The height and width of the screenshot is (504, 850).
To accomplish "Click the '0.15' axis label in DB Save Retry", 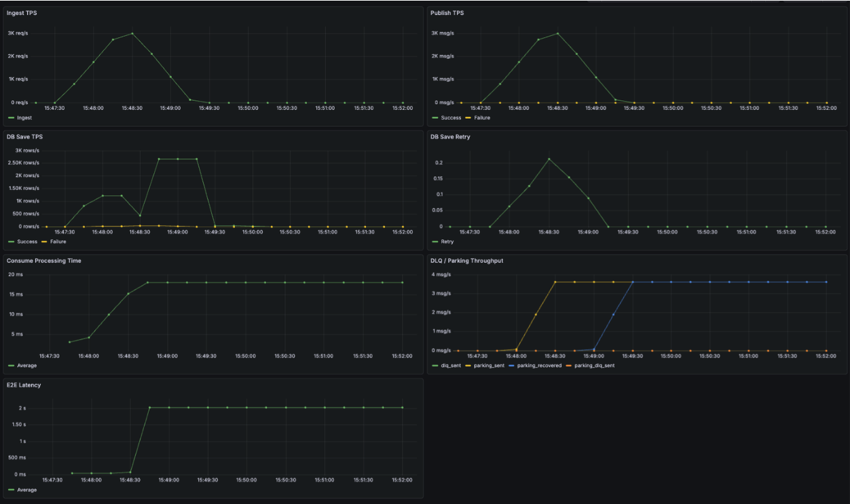I will coord(438,178).
